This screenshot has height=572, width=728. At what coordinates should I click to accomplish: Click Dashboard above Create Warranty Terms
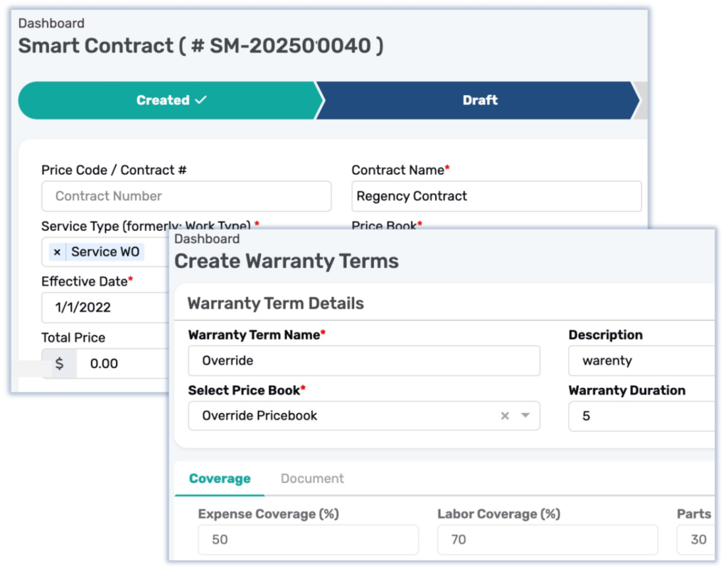[x=207, y=239]
